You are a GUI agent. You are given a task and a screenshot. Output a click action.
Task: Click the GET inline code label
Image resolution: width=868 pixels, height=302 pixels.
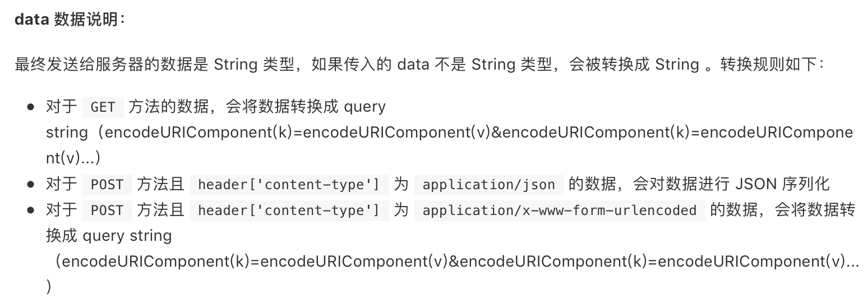[103, 107]
